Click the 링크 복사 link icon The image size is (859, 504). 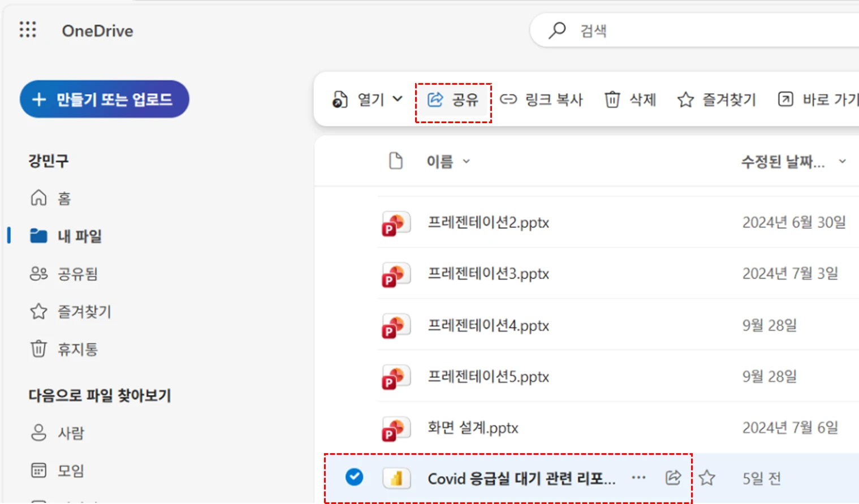[508, 100]
